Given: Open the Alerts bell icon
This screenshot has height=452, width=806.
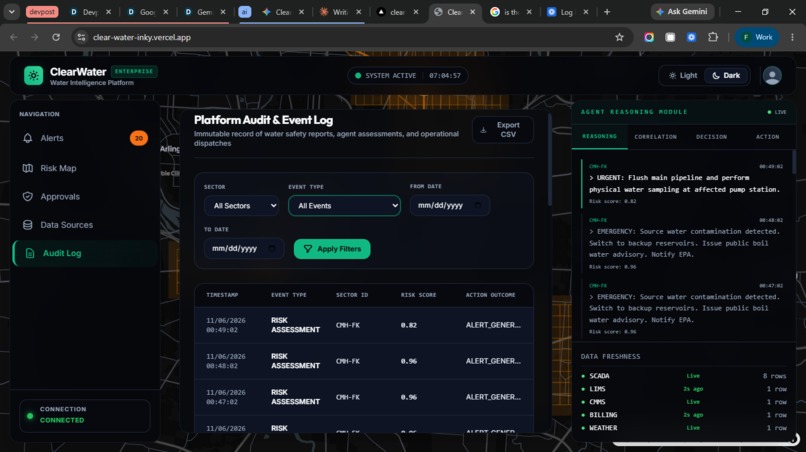Looking at the screenshot, I should (28, 138).
